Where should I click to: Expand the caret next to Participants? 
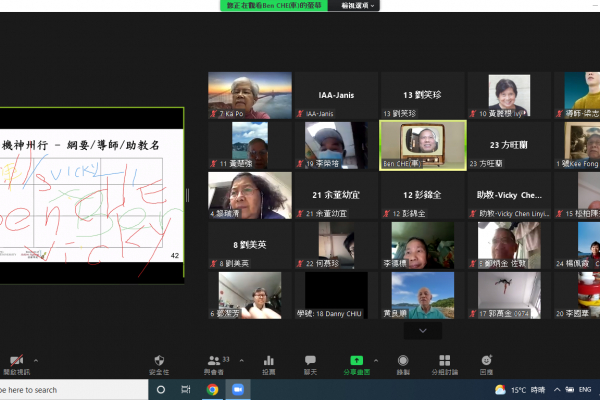241,361
